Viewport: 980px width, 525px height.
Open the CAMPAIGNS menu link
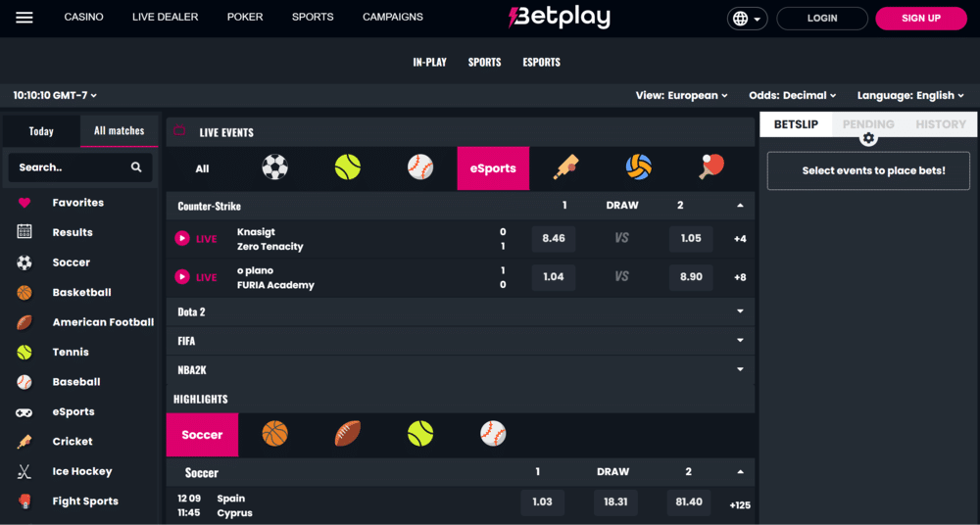tap(393, 18)
